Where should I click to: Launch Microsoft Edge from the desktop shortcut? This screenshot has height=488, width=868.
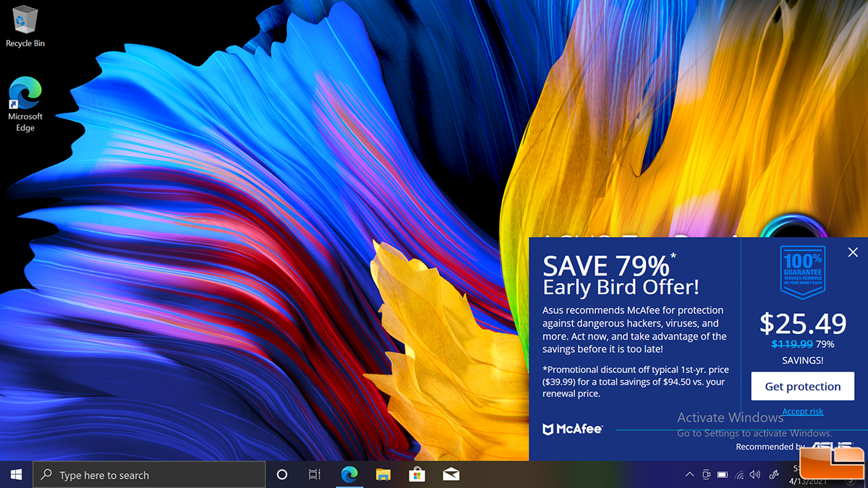(25, 106)
